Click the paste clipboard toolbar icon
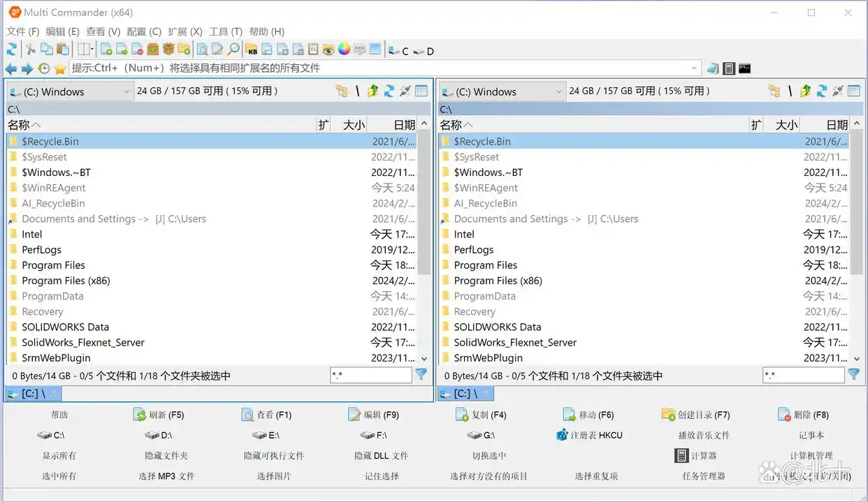This screenshot has height=502, width=868. coord(63,50)
